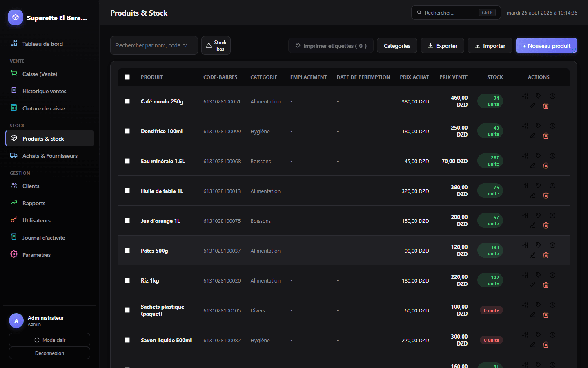
Task: Click the barcode 6131028100075
Action: click(222, 221)
